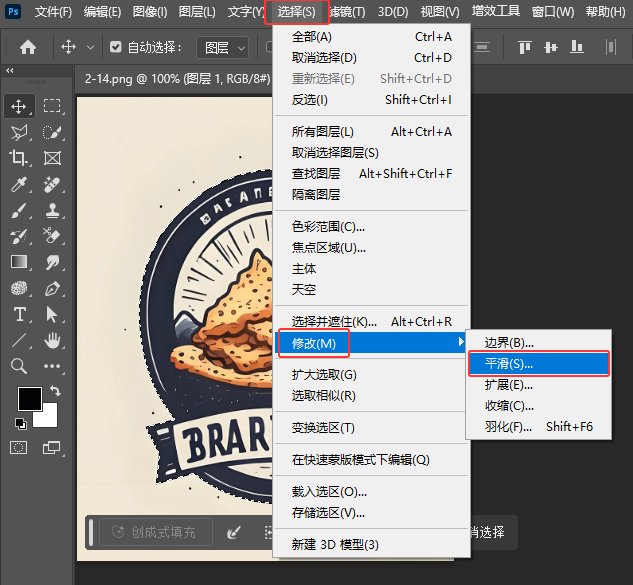Choose 全部(A) from Select menu
This screenshot has height=585, width=633.
pyautogui.click(x=371, y=37)
